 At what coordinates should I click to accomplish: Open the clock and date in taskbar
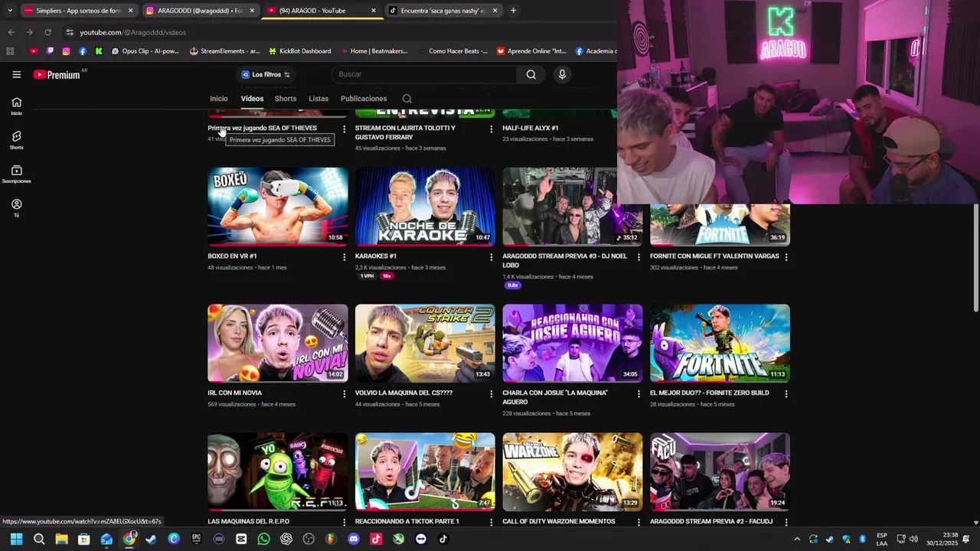pyautogui.click(x=942, y=539)
